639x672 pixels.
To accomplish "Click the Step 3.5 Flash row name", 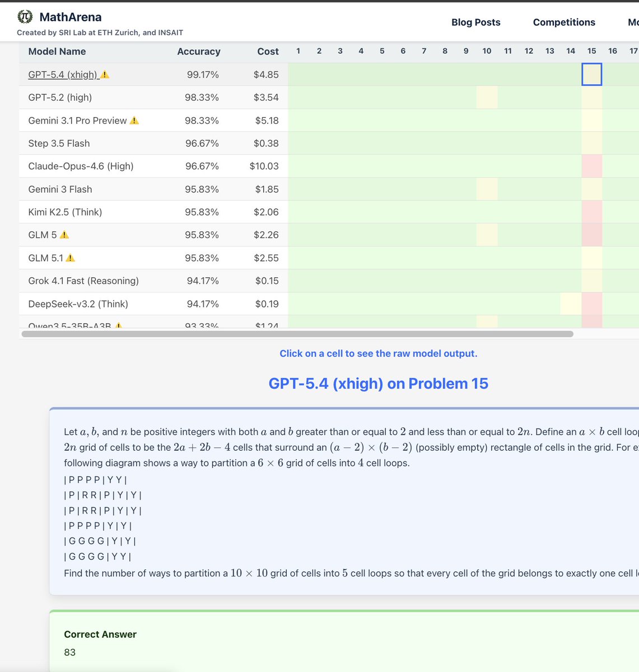I will click(59, 143).
